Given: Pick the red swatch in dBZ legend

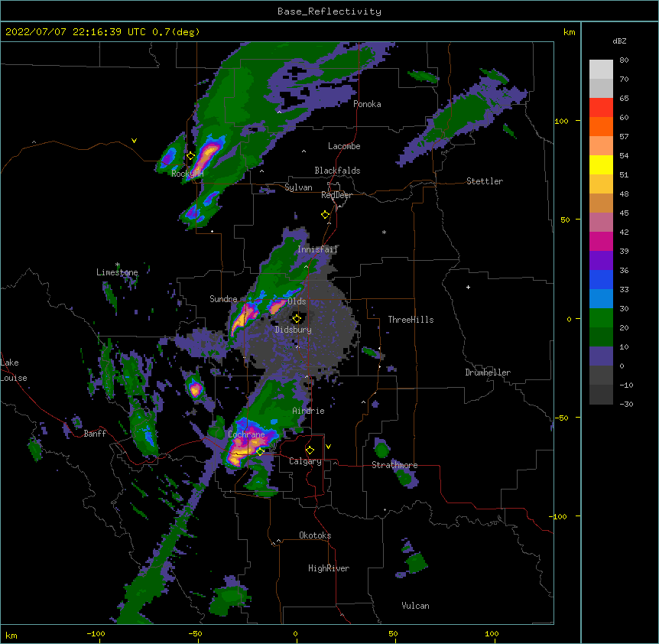Looking at the screenshot, I should [601, 108].
